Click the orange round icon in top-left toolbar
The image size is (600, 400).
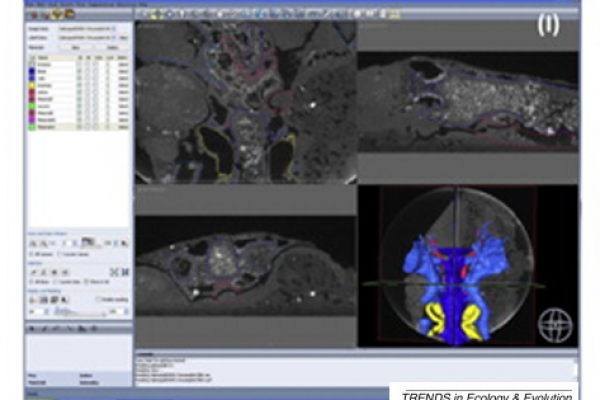(69, 14)
